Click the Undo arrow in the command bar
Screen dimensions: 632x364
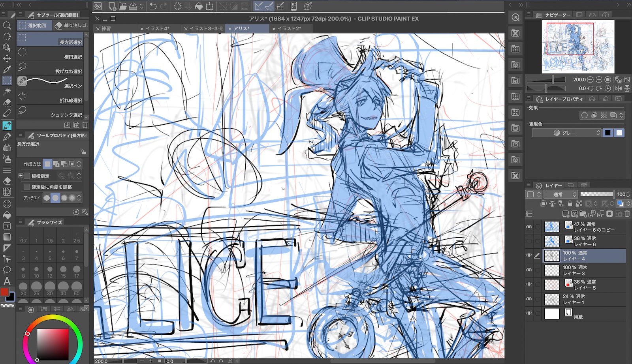(x=153, y=6)
